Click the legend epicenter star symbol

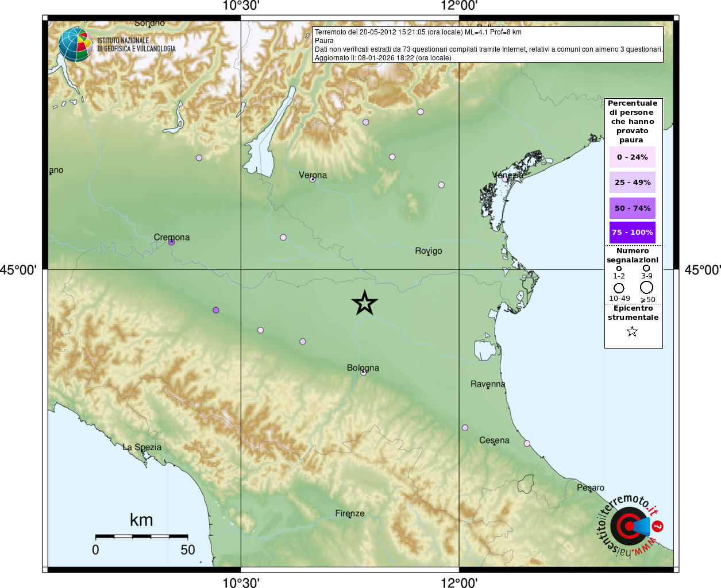click(632, 331)
